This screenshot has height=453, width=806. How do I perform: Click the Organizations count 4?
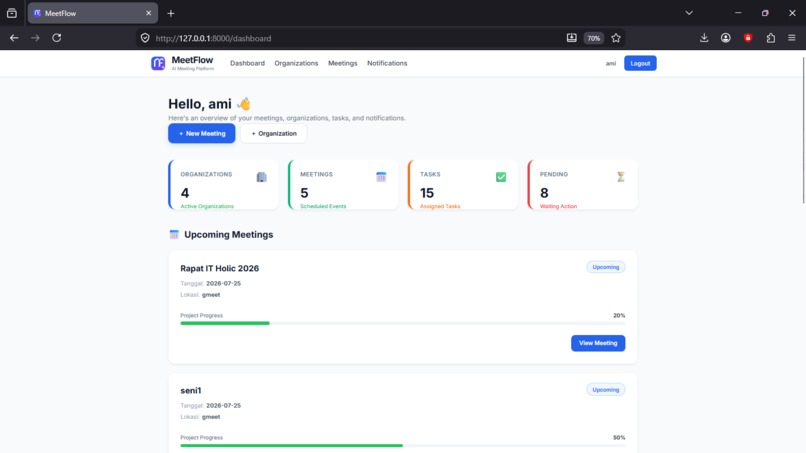(x=185, y=193)
